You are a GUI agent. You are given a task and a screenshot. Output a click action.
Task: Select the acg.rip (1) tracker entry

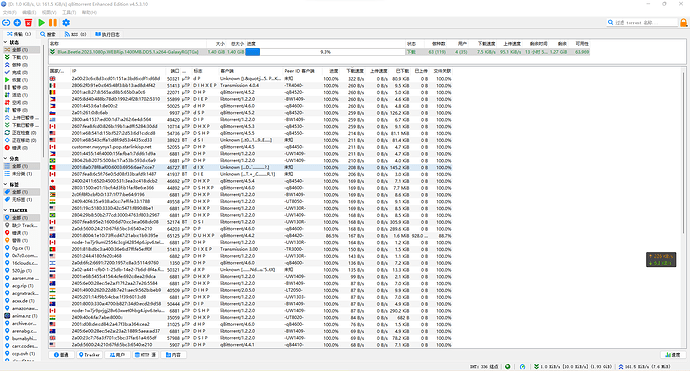tap(19, 286)
